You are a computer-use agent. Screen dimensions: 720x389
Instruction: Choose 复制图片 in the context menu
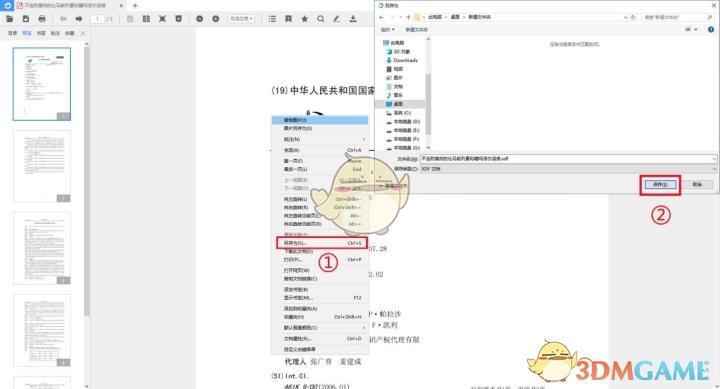[x=320, y=120]
